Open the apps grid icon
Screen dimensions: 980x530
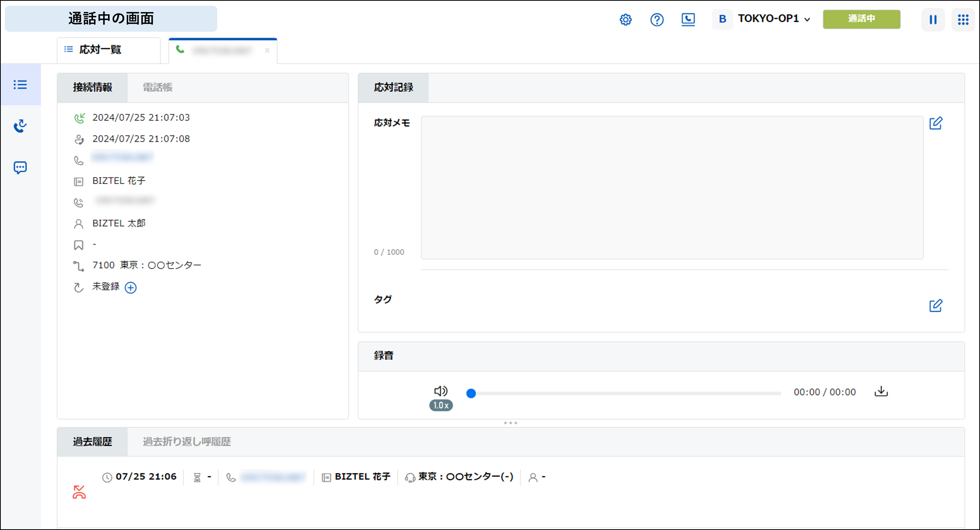[x=963, y=19]
